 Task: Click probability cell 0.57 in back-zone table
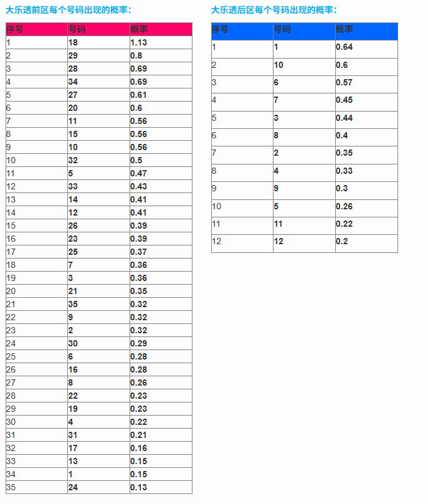pyautogui.click(x=366, y=85)
